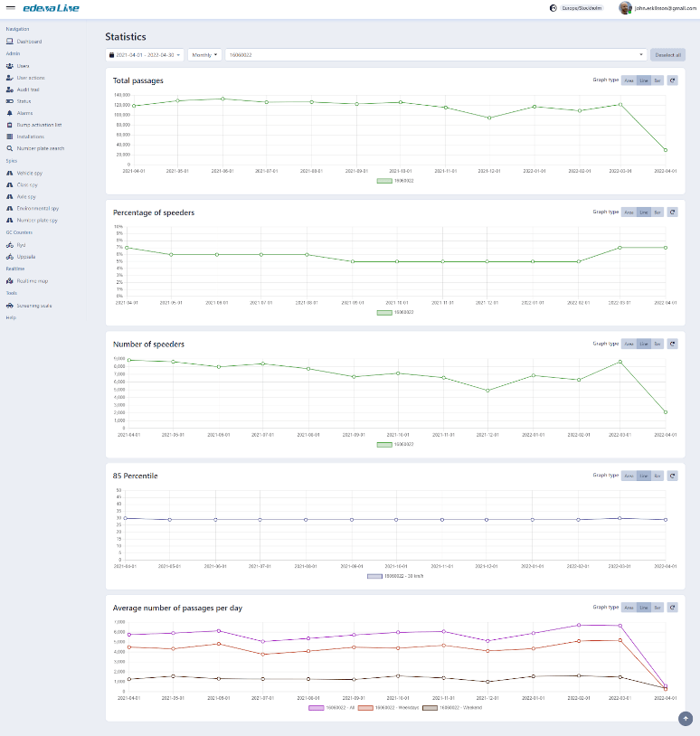Click the refresh icon on Total passages chart
Viewport: 700px width, 736px height.
coord(672,80)
